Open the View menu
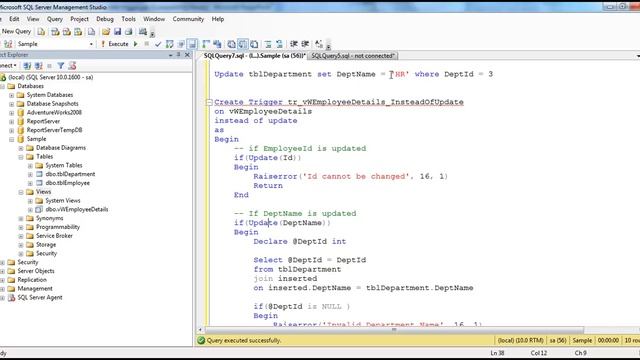640x360 pixels. pyautogui.click(x=33, y=19)
